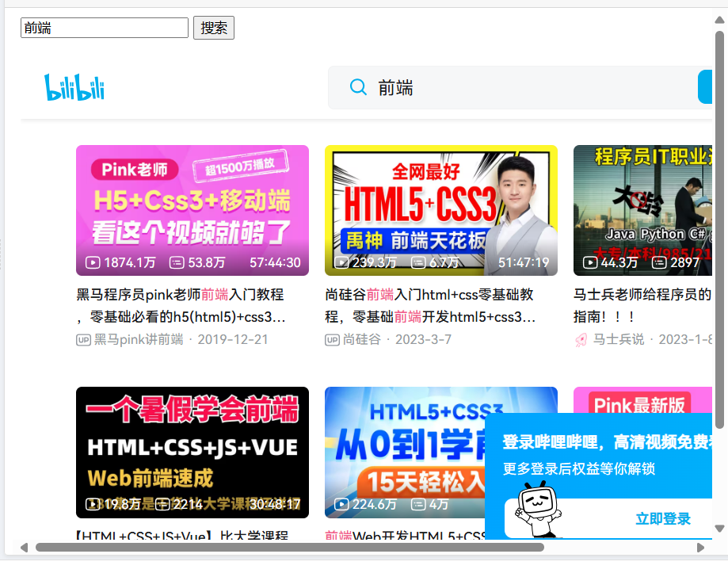The image size is (728, 573).
Task: Click play count icon next to 44.3万
Action: point(590,262)
